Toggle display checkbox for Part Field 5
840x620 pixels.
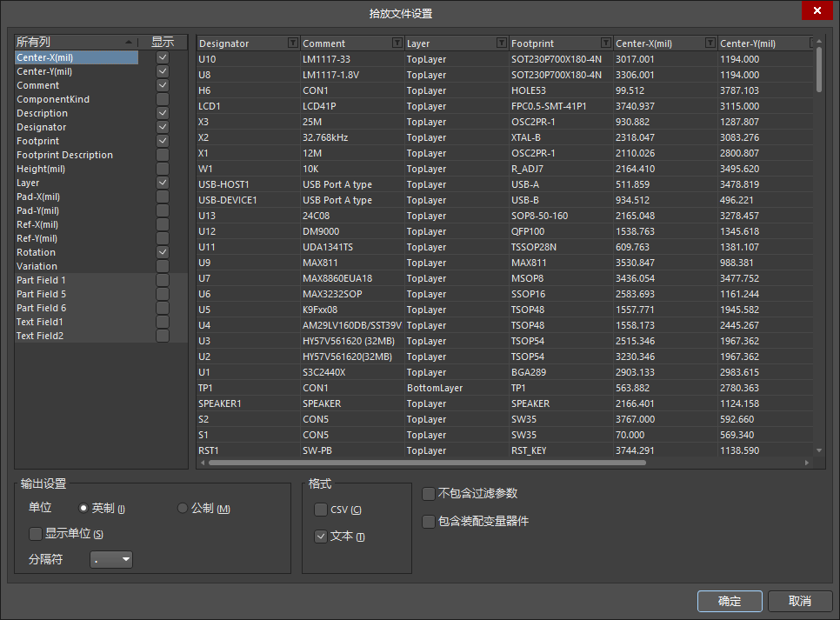click(x=163, y=294)
